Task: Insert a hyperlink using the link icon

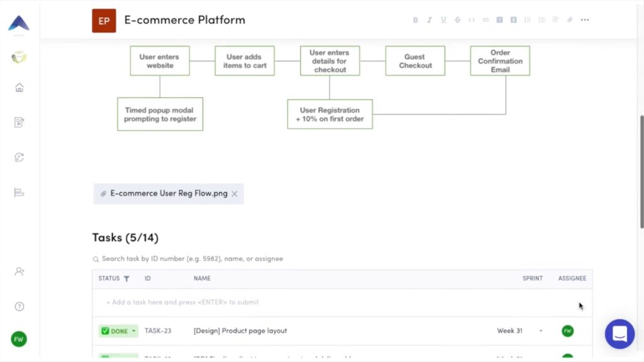Action: [x=485, y=19]
